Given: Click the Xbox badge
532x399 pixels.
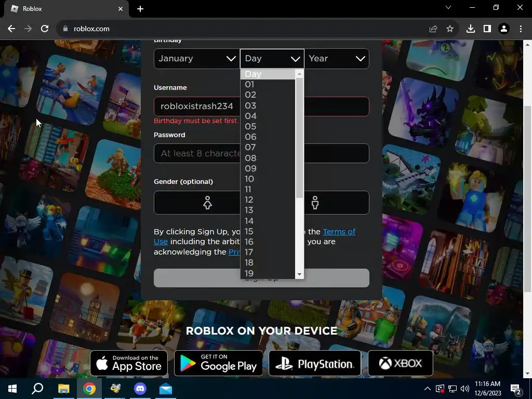Looking at the screenshot, I should pyautogui.click(x=401, y=363).
